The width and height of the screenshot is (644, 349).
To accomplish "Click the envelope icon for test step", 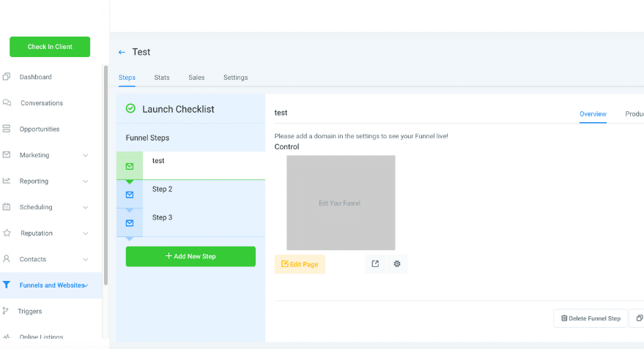I will tap(130, 166).
